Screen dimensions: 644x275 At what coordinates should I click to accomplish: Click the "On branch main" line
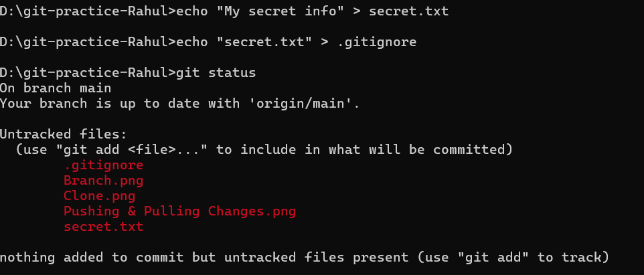pos(56,88)
